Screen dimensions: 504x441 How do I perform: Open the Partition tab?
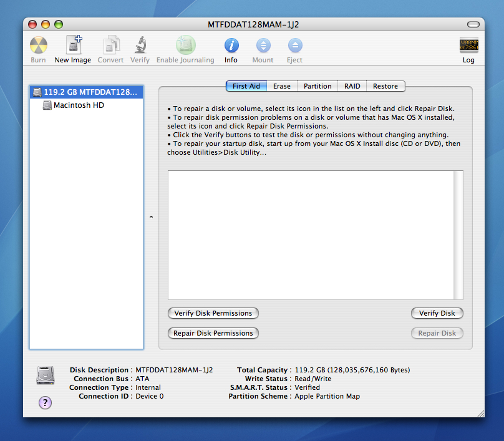coord(317,86)
